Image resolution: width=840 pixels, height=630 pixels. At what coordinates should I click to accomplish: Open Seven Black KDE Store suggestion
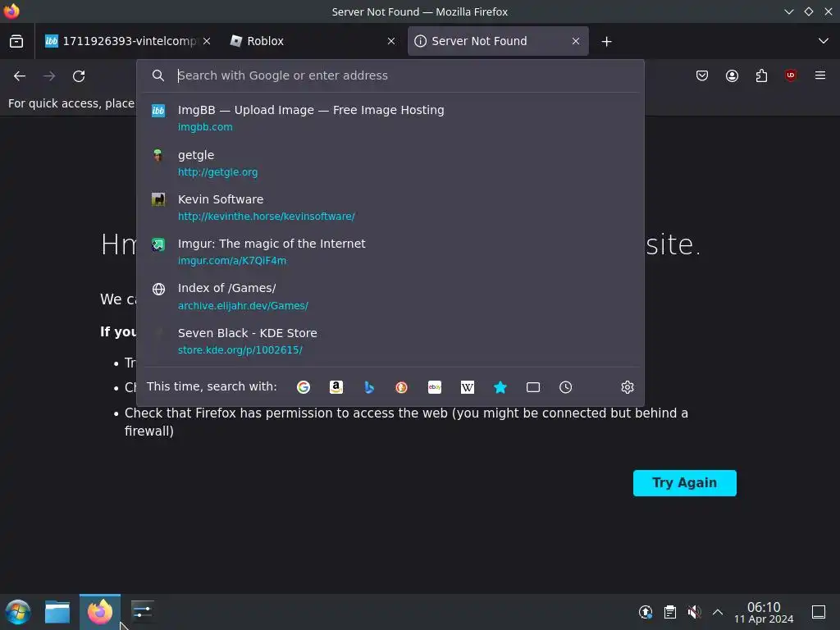tap(390, 340)
